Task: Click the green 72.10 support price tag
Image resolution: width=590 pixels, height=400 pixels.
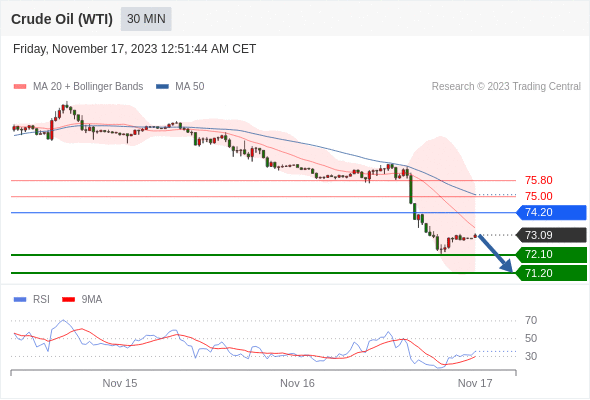Action: [551, 254]
